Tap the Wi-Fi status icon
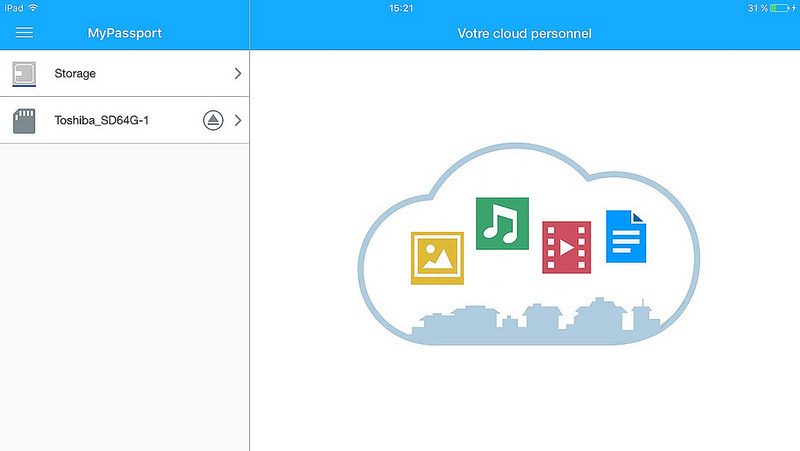800x451 pixels. coord(33,8)
